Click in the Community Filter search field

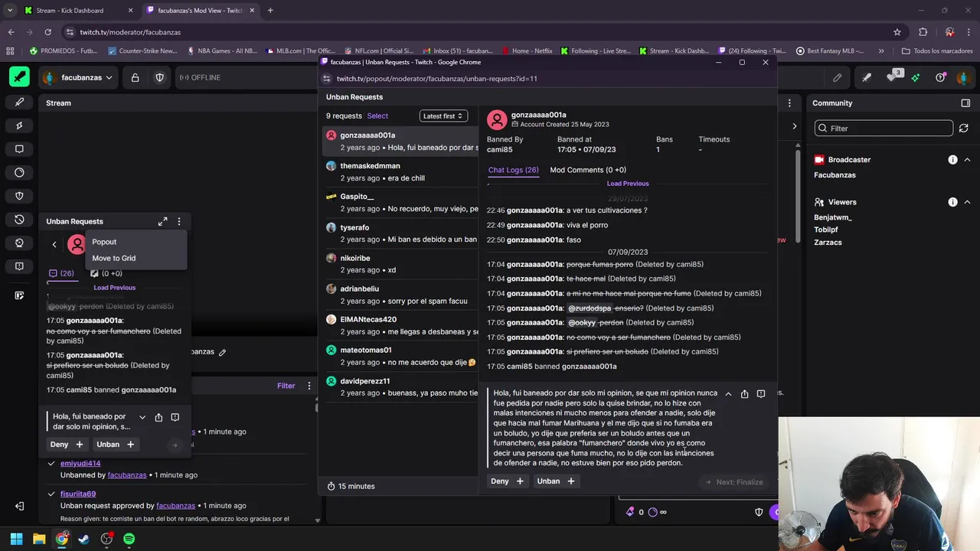(884, 129)
